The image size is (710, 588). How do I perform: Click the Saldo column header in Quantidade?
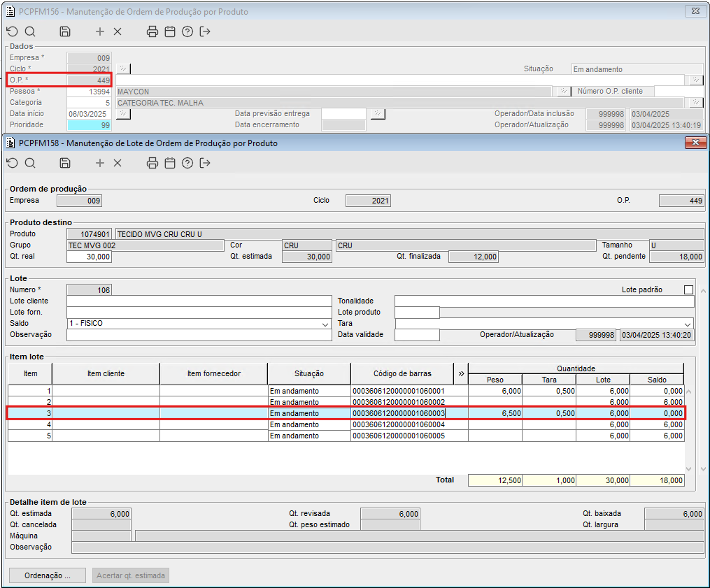pos(657,380)
